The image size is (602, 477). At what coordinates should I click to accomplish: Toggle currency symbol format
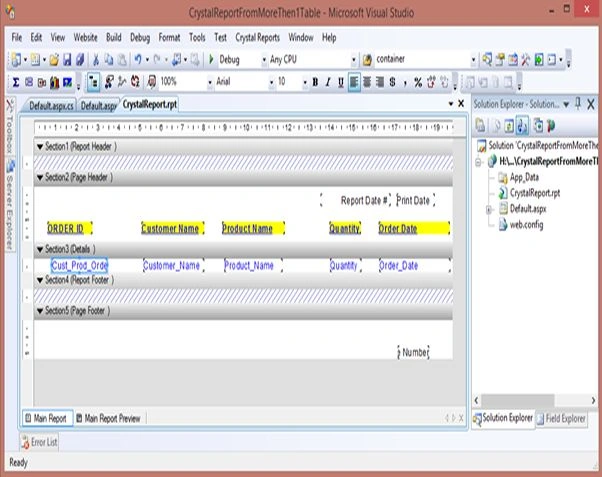click(x=392, y=82)
